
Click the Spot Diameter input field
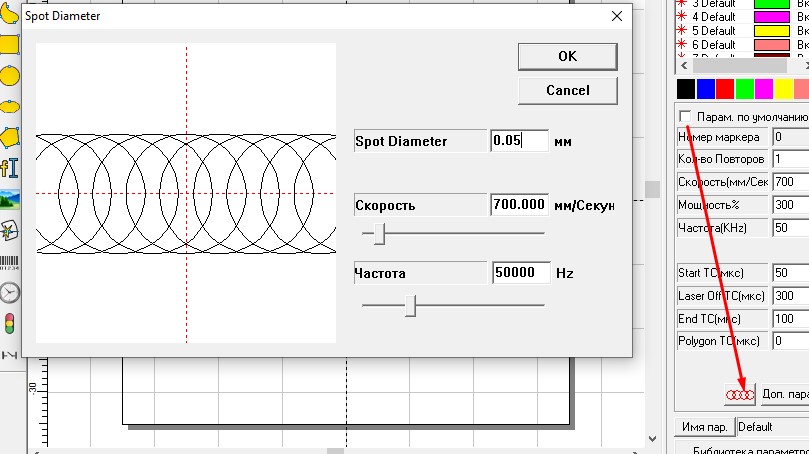coord(519,141)
